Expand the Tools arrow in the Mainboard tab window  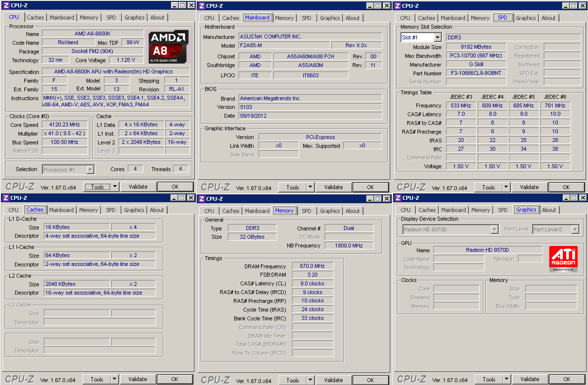coord(311,187)
